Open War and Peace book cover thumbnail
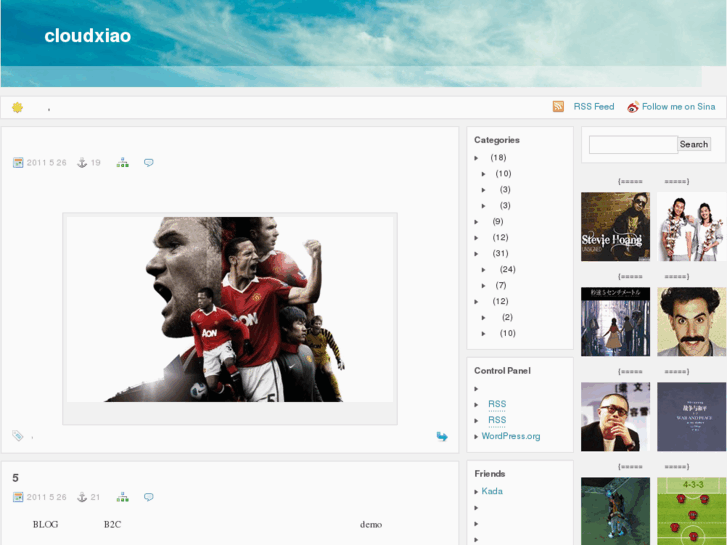727x545 pixels. 692,417
